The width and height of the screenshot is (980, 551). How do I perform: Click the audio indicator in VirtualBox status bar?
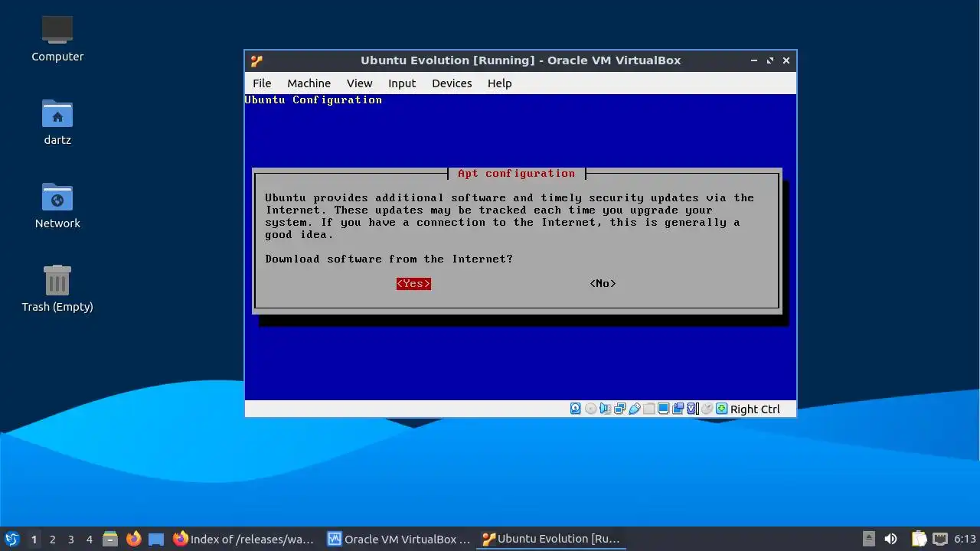[605, 409]
